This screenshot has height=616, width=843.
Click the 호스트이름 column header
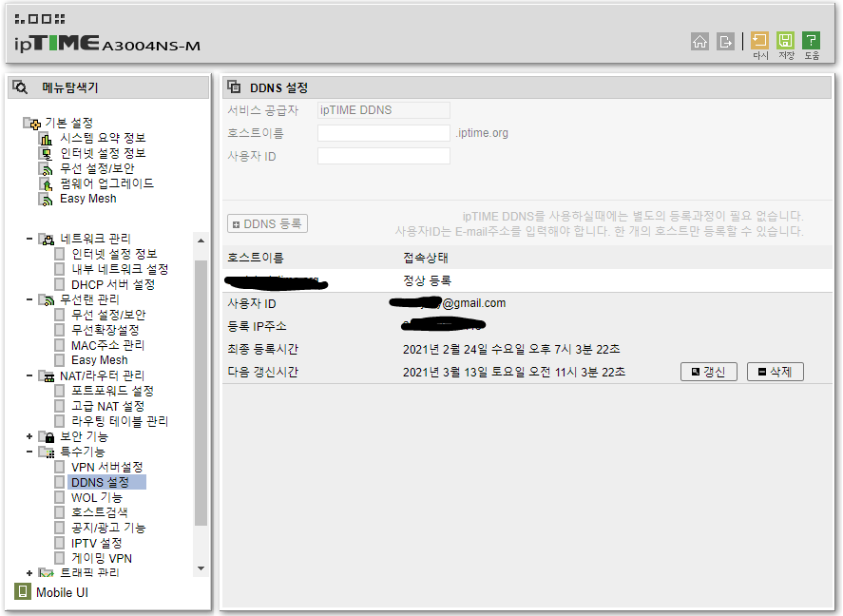click(256, 258)
